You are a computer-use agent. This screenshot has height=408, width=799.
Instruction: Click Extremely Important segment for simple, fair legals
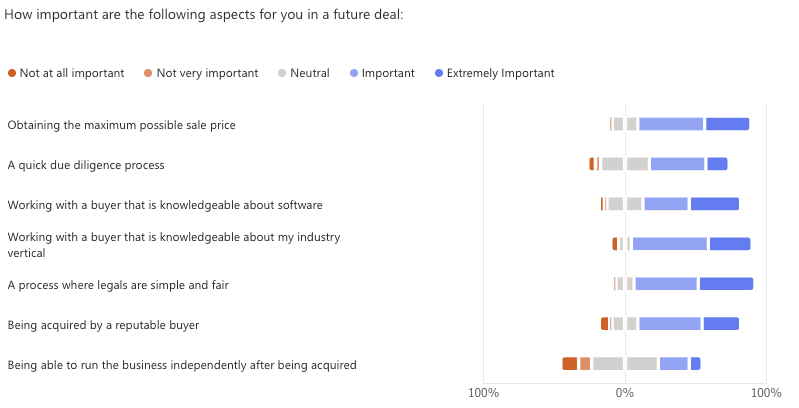tap(726, 284)
